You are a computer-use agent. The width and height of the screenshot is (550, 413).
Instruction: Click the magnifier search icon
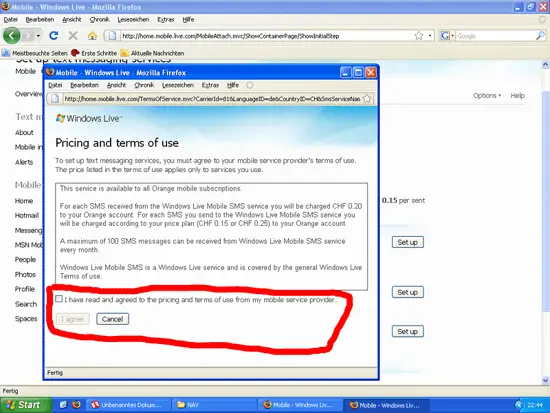pyautogui.click(x=541, y=35)
